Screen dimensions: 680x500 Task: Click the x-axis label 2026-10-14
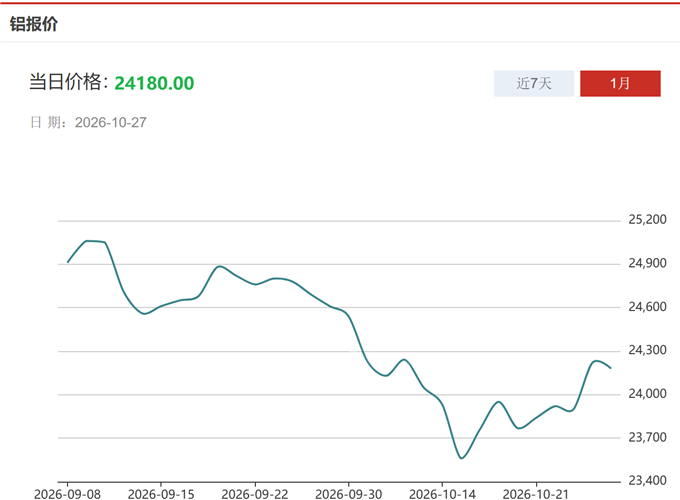(442, 494)
